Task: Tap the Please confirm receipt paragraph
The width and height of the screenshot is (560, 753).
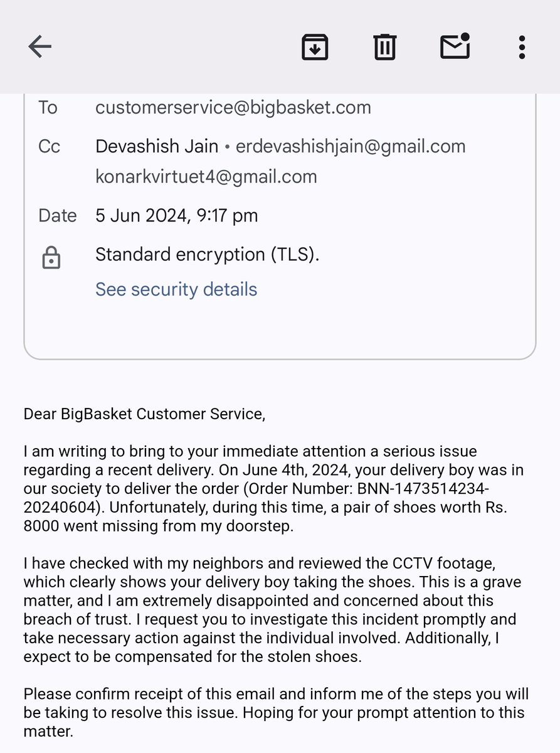Action: 276,713
